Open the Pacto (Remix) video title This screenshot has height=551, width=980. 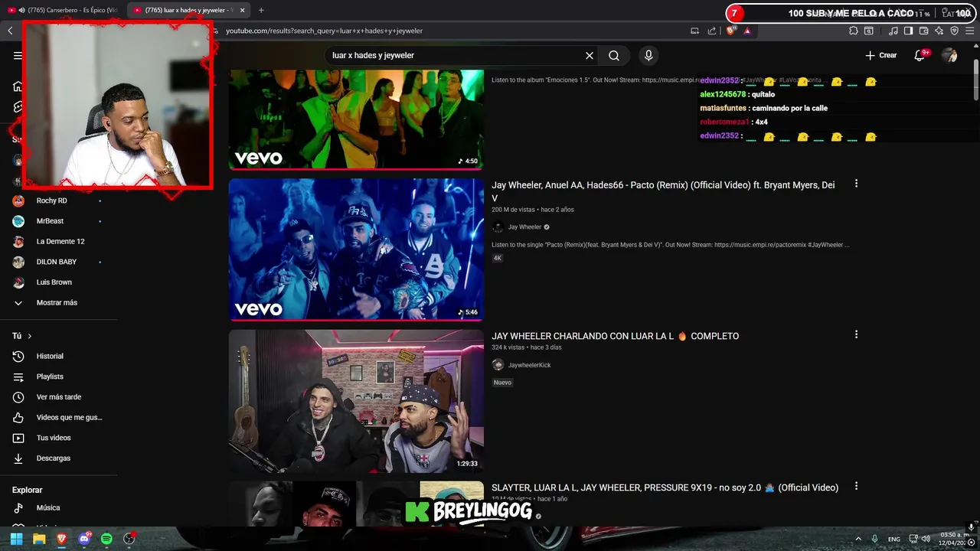(x=663, y=191)
